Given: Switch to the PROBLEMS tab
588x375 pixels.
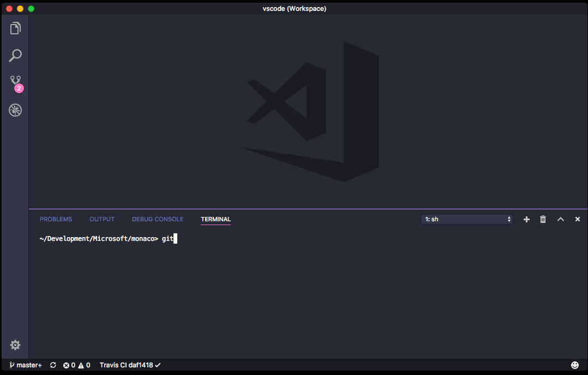Looking at the screenshot, I should tap(56, 219).
